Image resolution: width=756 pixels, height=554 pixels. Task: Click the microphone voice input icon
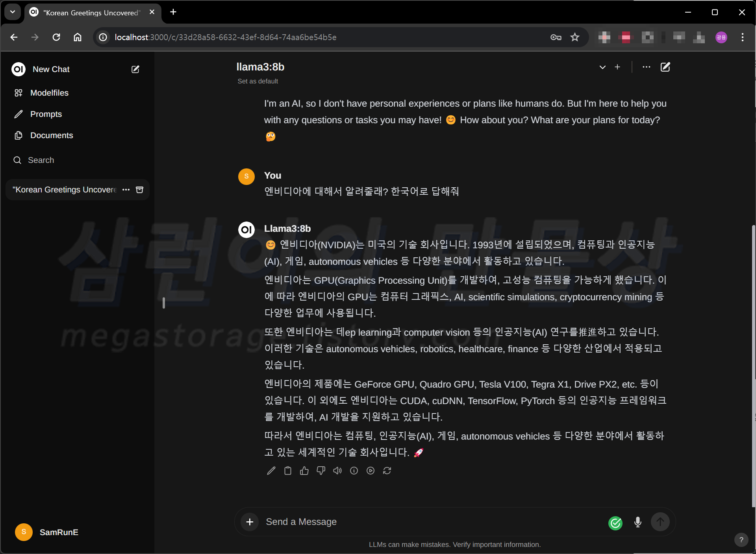pyautogui.click(x=638, y=522)
